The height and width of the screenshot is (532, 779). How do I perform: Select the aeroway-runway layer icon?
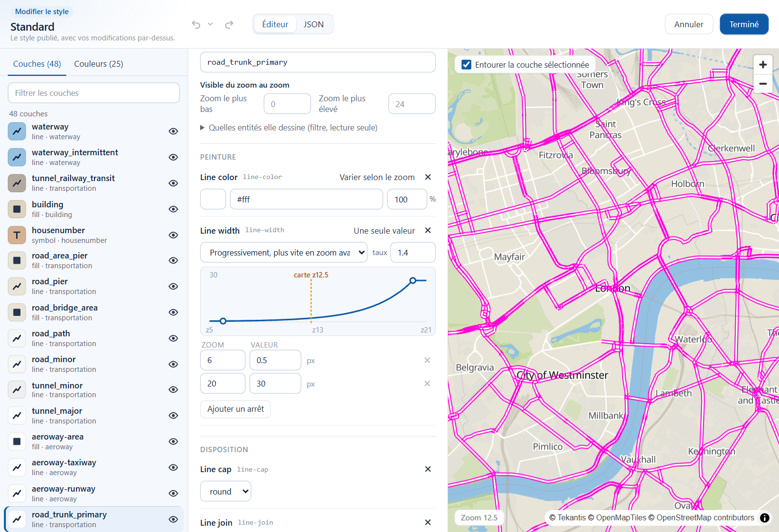click(17, 494)
